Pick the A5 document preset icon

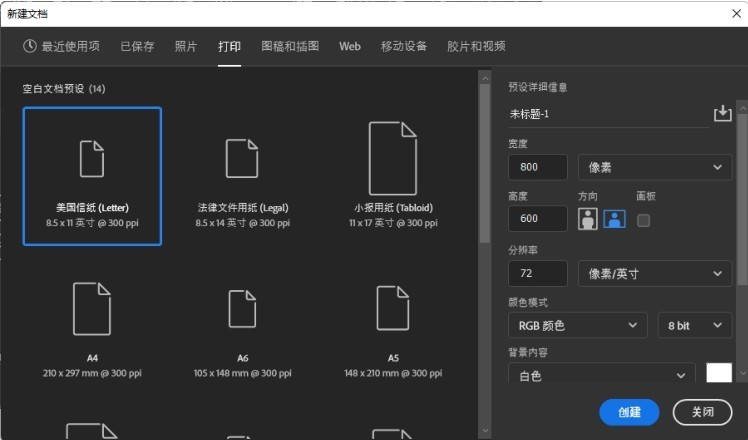coord(393,309)
